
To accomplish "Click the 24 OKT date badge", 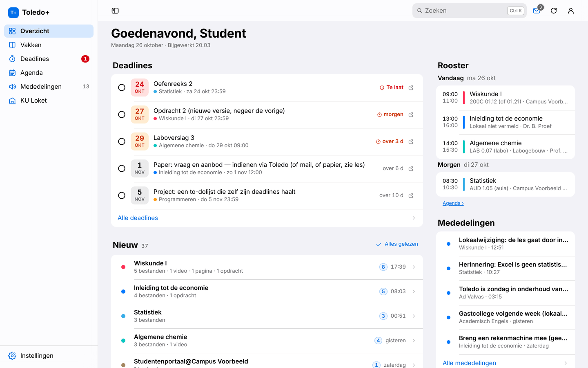I will [140, 88].
